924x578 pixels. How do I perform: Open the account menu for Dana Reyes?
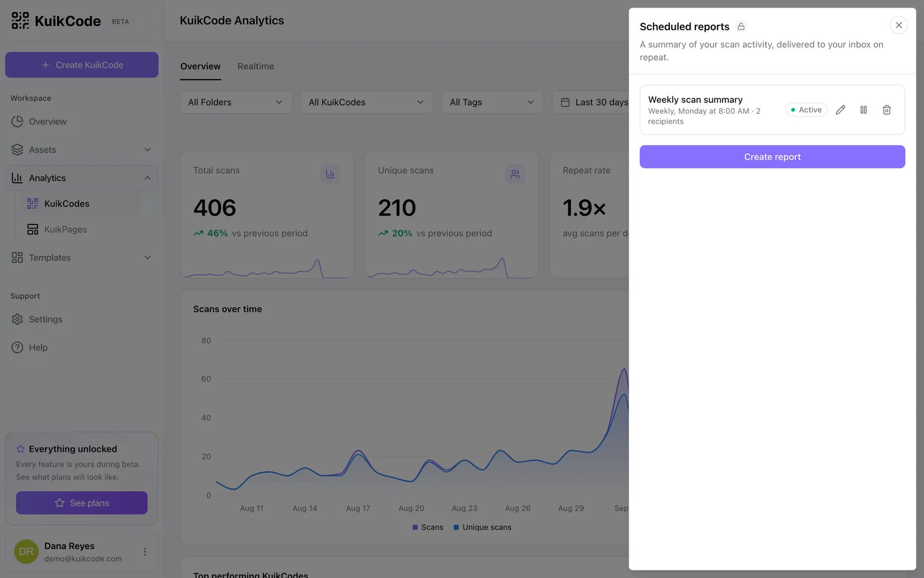(145, 552)
